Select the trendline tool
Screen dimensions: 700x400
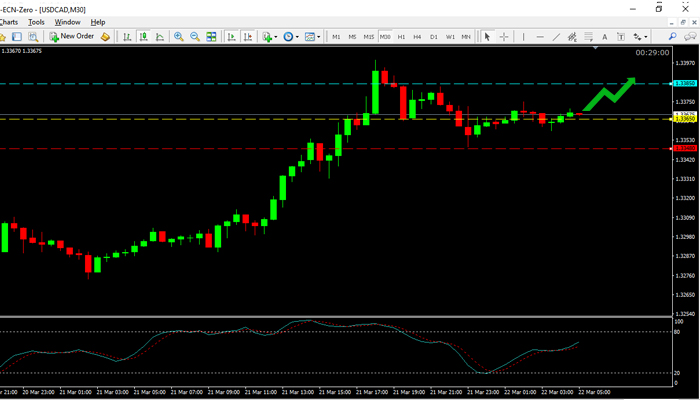556,37
